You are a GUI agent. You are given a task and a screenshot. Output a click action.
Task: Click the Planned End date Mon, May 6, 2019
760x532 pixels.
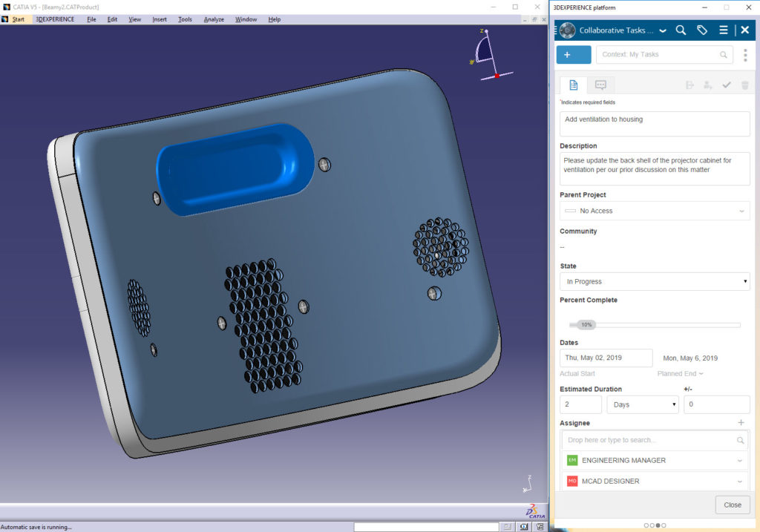[x=690, y=358]
